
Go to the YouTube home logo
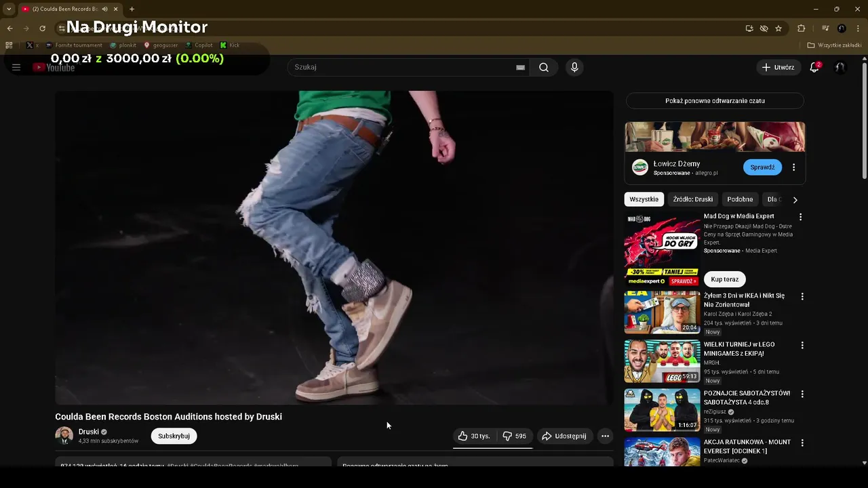click(x=54, y=67)
